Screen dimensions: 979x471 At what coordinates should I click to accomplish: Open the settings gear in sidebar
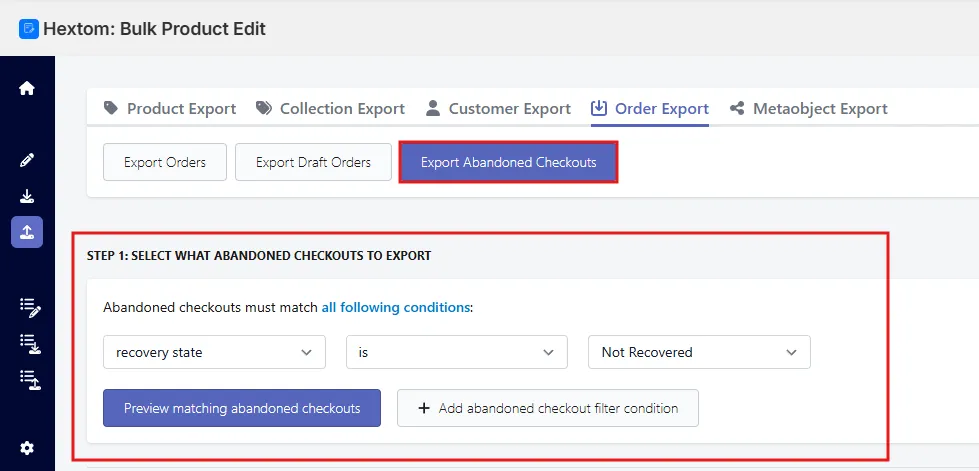click(27, 448)
